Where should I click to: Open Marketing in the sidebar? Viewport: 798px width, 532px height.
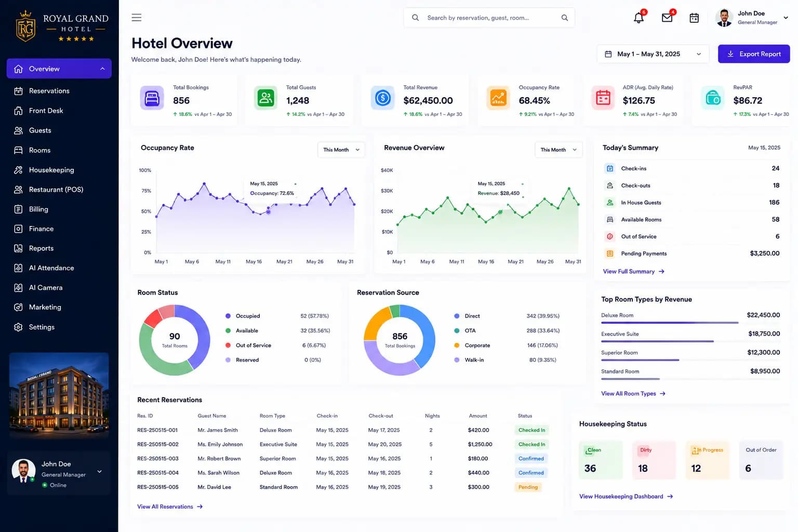59,308
